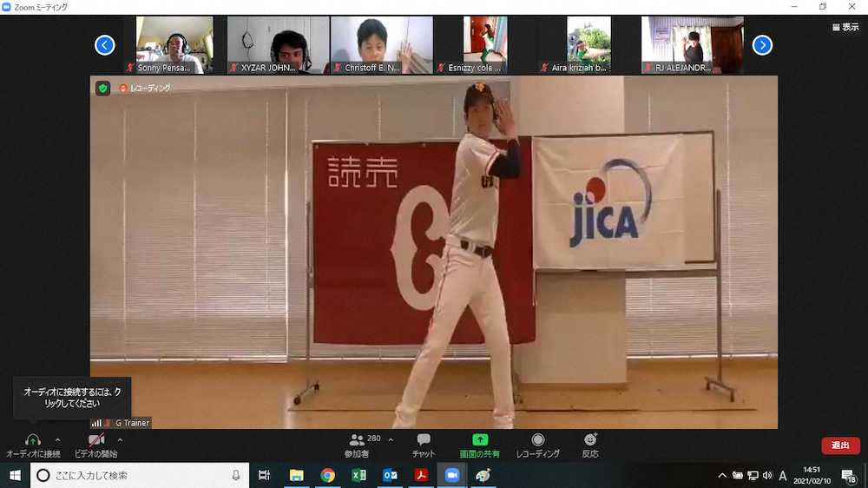Open the participants panel icon
868x488 pixels.
(357, 440)
